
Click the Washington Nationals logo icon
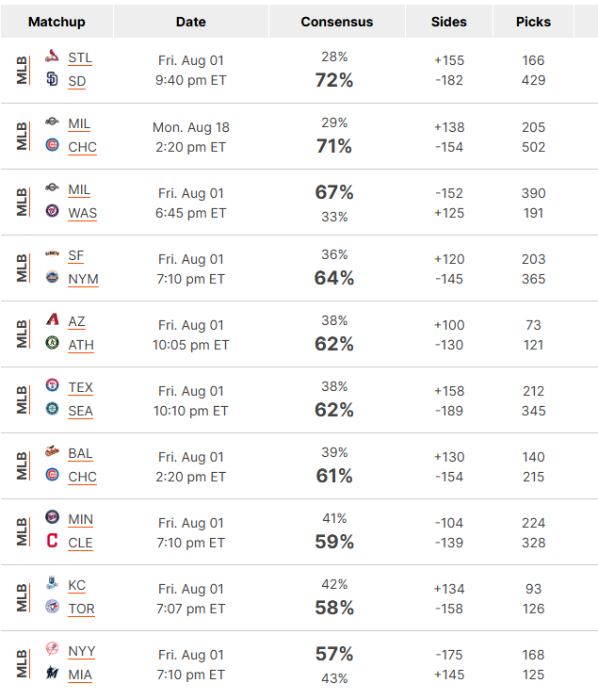click(x=52, y=211)
